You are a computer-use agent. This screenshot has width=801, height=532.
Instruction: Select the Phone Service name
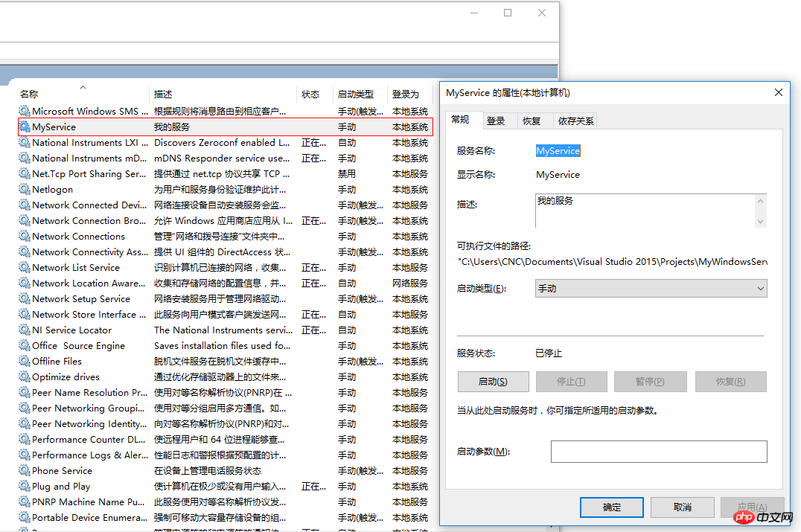63,471
